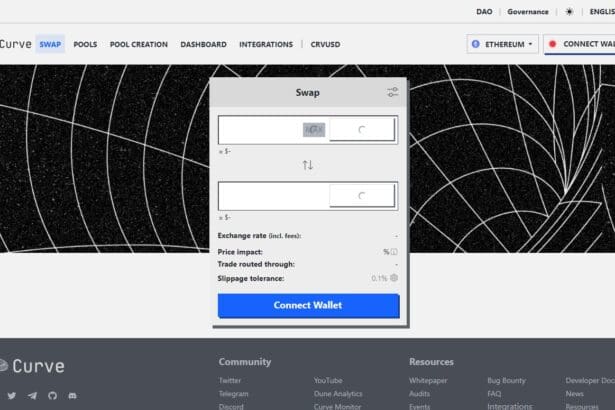Open the Audits resource link
The height and width of the screenshot is (410, 615).
[x=419, y=394]
